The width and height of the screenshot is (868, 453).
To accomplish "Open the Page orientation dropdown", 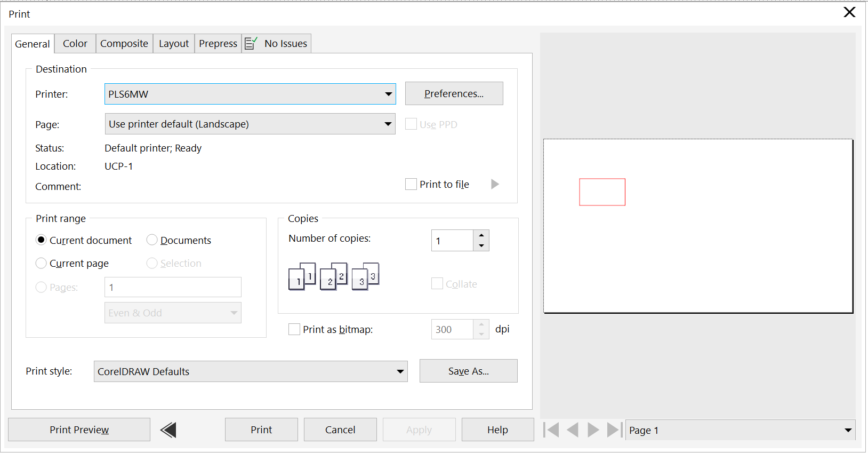I will (388, 124).
